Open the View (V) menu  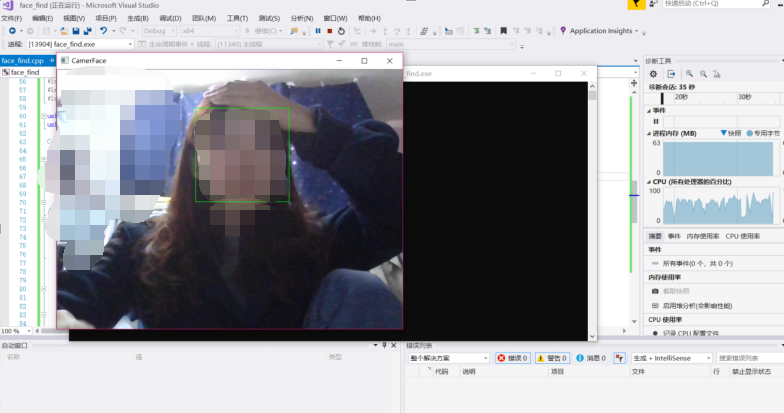74,18
